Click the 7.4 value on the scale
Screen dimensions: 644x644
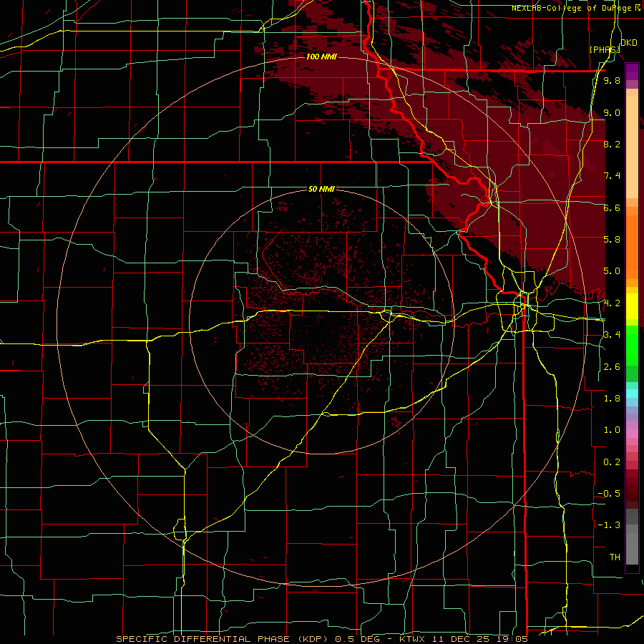click(612, 176)
